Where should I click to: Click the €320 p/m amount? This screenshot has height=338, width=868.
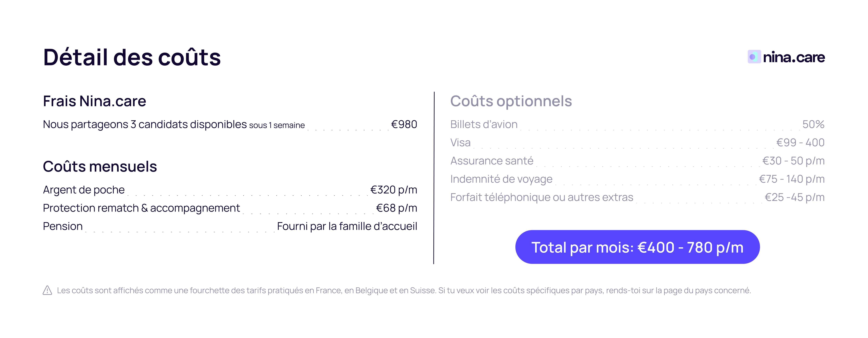click(393, 190)
